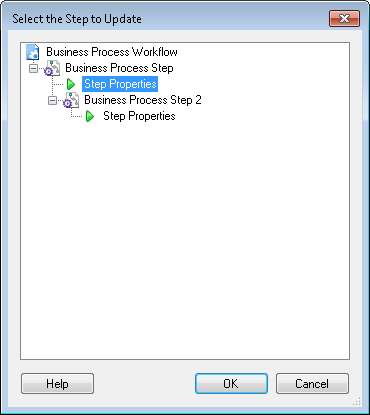Viewport: 370px width, 415px height.
Task: Select Step Properties under Business Process Step 2
Action: click(x=139, y=116)
